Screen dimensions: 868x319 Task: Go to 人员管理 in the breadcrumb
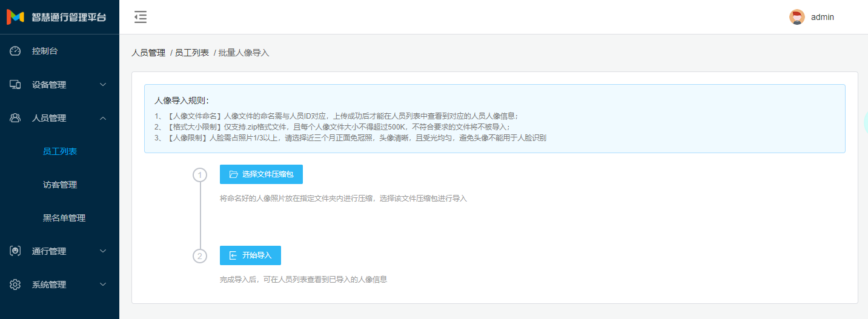(148, 53)
